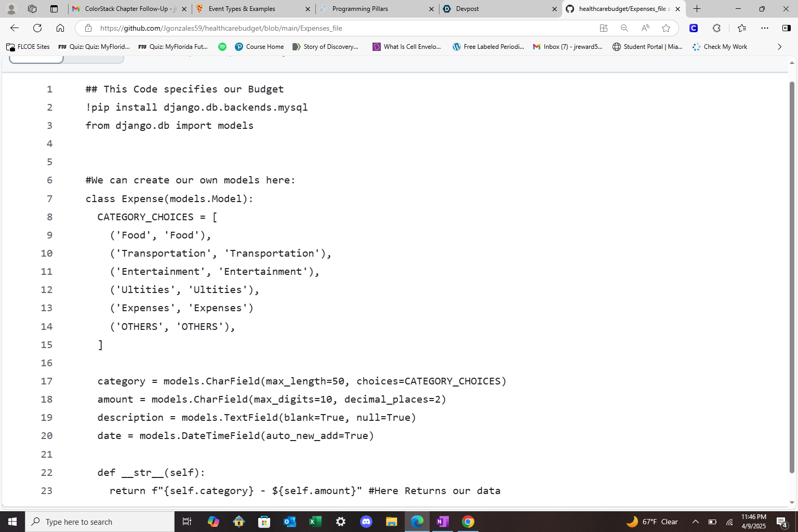Image resolution: width=798 pixels, height=532 pixels.
Task: Close the ColorStack Chapter Follow-Up tab
Action: 184,9
